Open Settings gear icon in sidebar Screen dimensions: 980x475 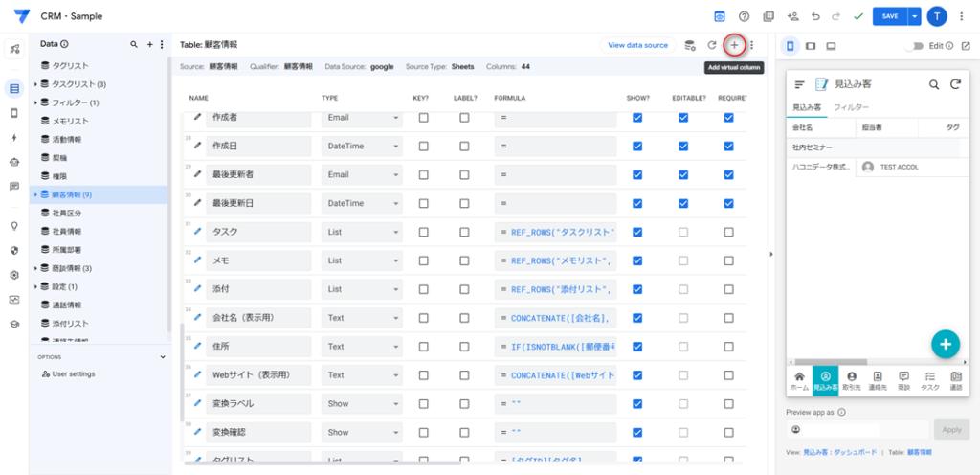point(14,275)
